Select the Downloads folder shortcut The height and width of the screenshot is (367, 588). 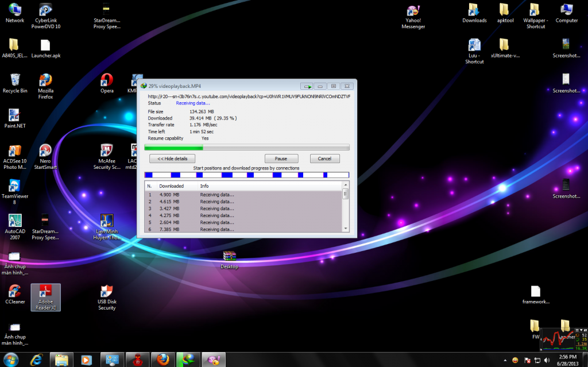point(474,14)
